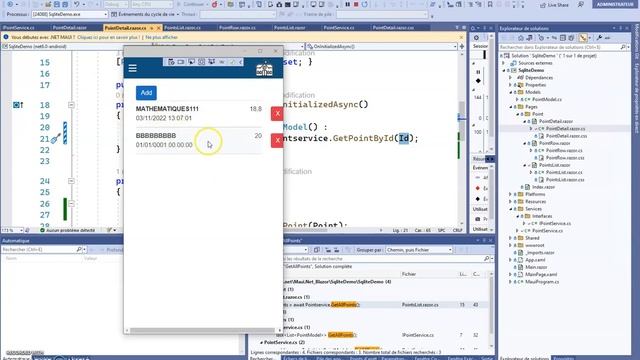Image resolution: width=640 pixels, height=360 pixels.
Task: Restart debugging with the circular arrow icon
Action: (364, 4)
